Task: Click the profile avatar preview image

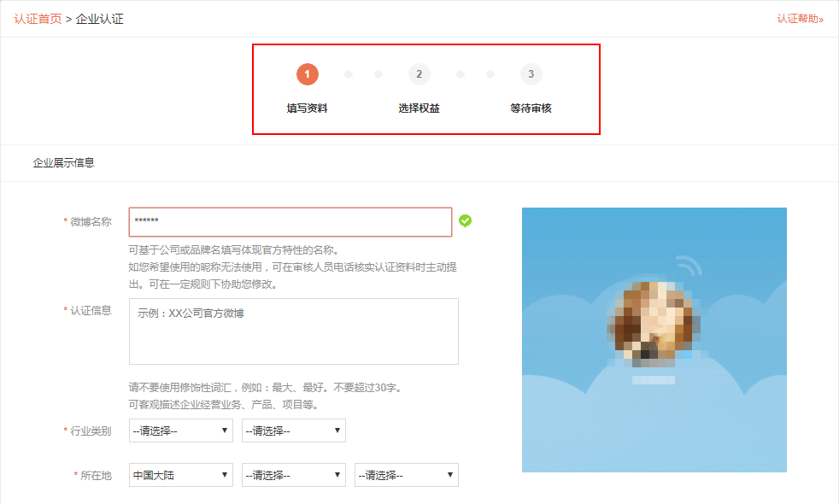Action: pos(654,339)
